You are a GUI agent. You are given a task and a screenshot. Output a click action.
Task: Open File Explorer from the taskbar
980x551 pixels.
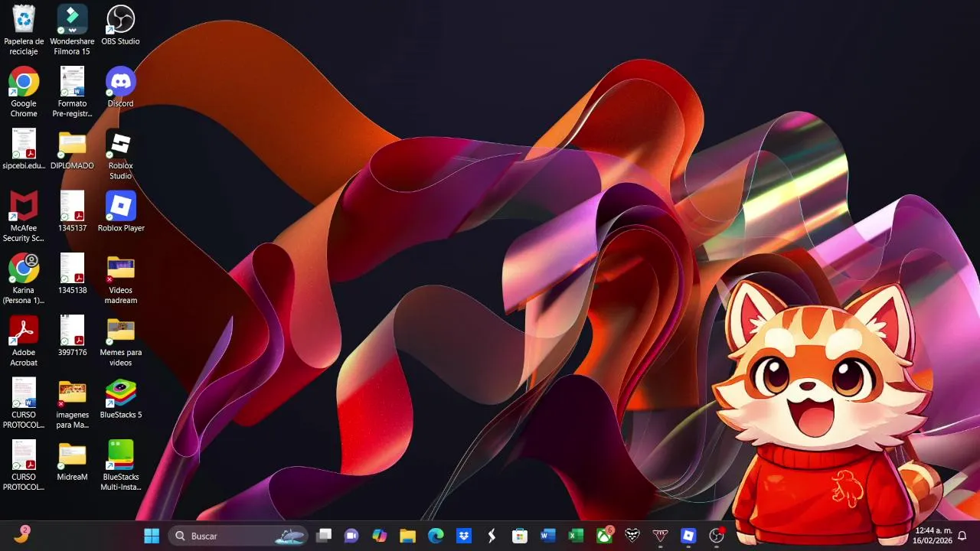pos(407,536)
